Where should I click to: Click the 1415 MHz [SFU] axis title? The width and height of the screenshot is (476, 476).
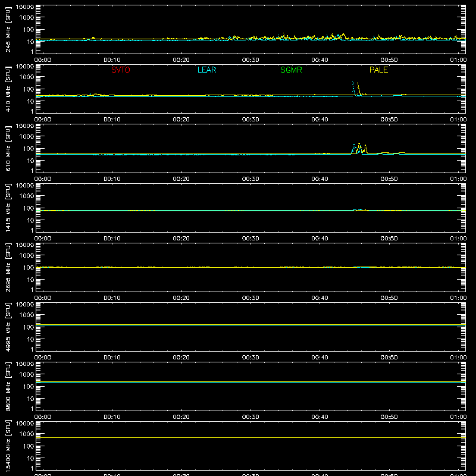(x=8, y=208)
